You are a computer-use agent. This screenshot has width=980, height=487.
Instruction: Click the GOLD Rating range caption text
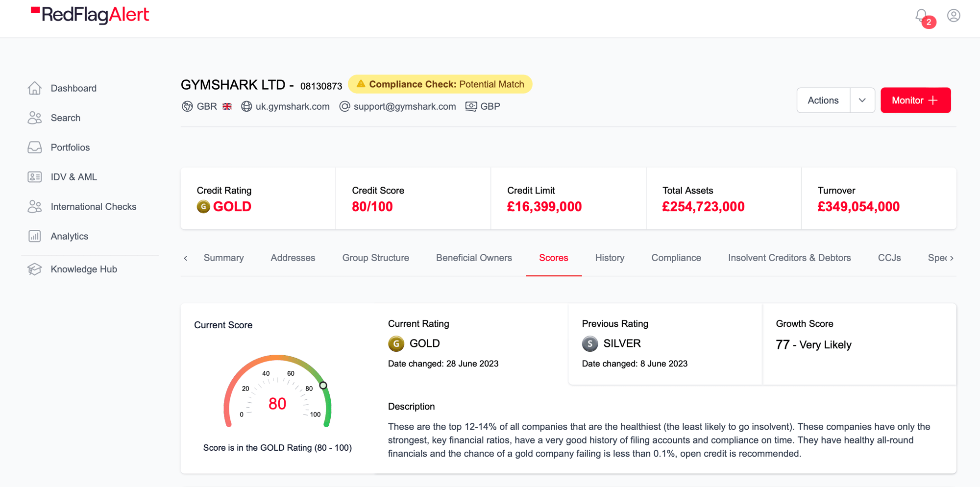[277, 448]
